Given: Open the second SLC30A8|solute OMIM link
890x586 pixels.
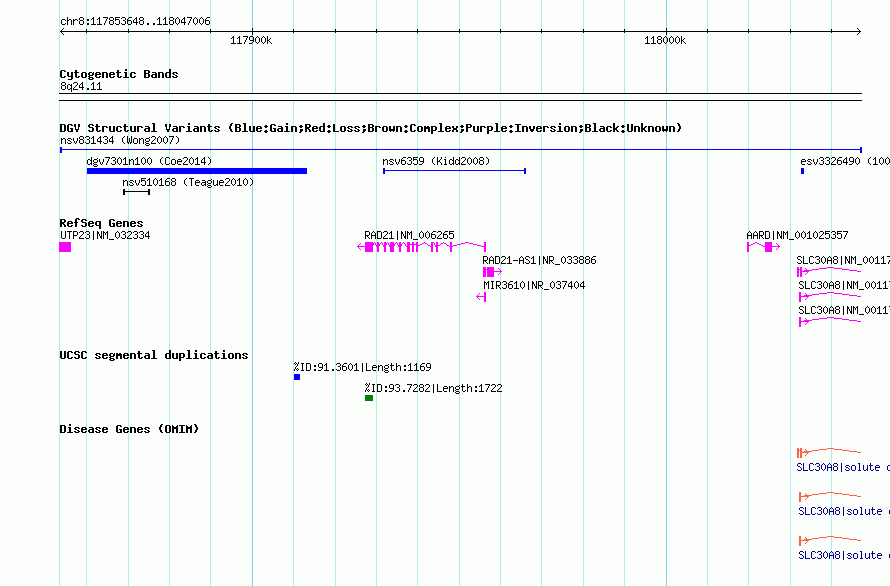Looking at the screenshot, I should pos(844,512).
